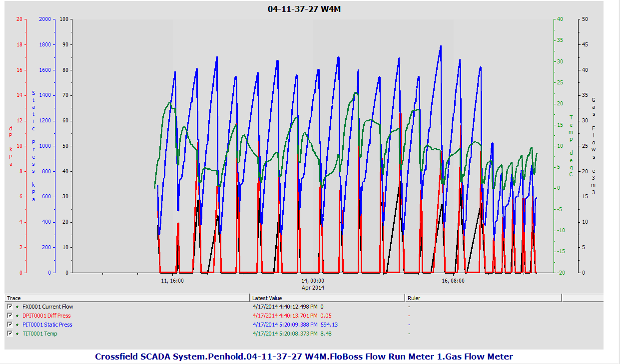Click the green marker icon beside FX0001
This screenshot has width=620, height=364.
17,307
